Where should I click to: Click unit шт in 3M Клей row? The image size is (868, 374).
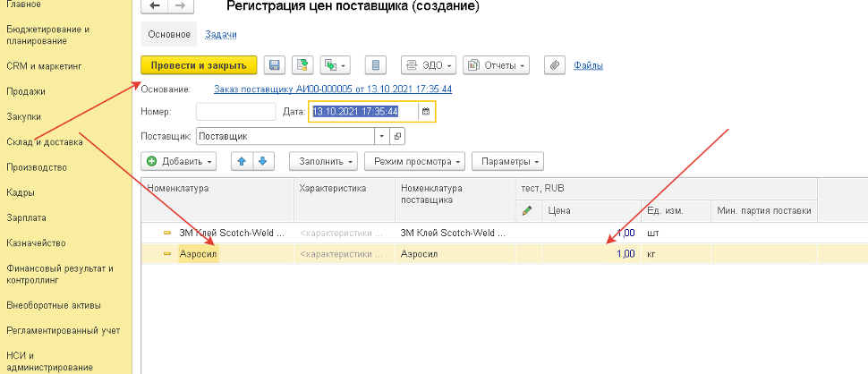click(x=676, y=234)
